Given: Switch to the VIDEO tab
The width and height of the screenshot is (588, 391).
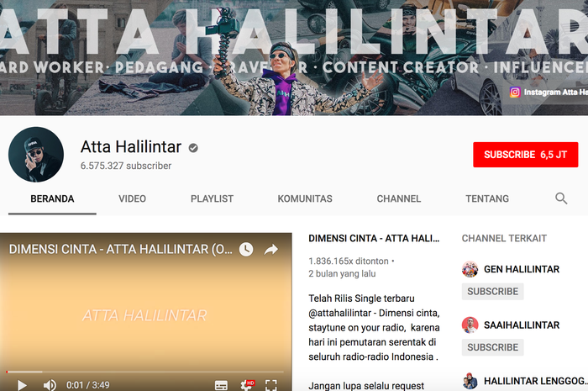Looking at the screenshot, I should (x=132, y=198).
